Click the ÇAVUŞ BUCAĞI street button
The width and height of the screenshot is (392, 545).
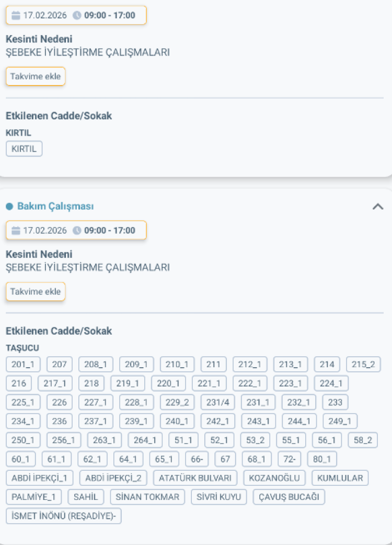pos(289,497)
